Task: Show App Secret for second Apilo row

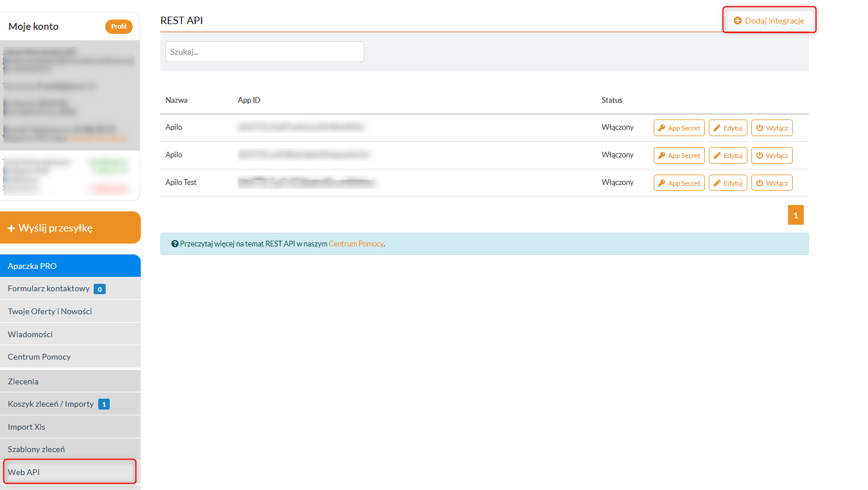Action: (679, 156)
